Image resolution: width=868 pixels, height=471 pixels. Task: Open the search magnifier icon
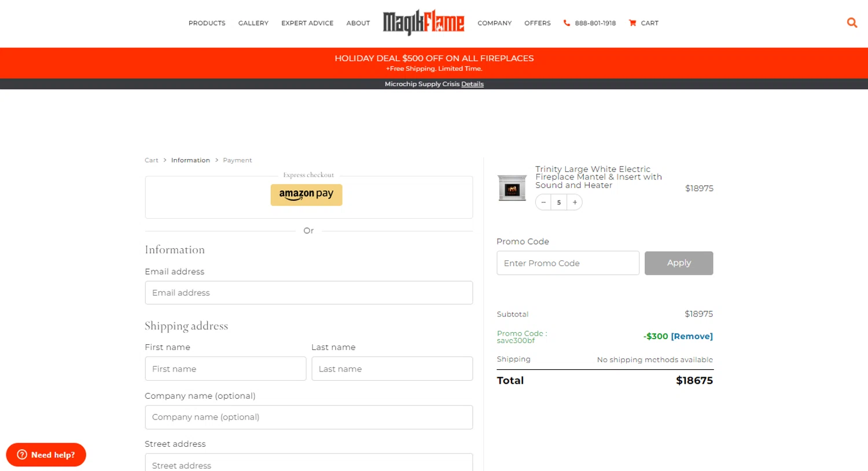click(852, 23)
